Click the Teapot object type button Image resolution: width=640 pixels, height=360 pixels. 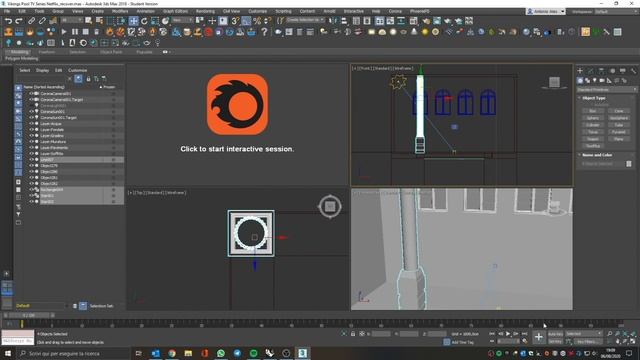593,139
